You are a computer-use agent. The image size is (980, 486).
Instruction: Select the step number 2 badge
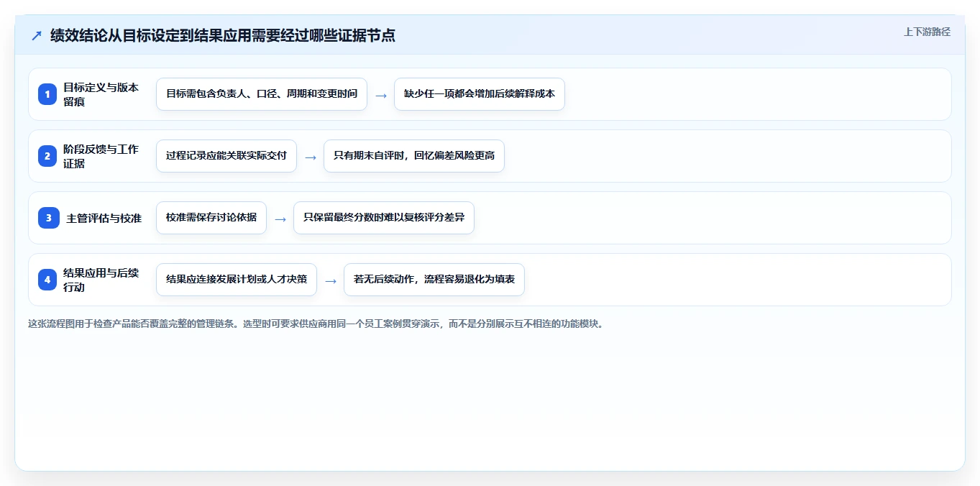tap(47, 156)
